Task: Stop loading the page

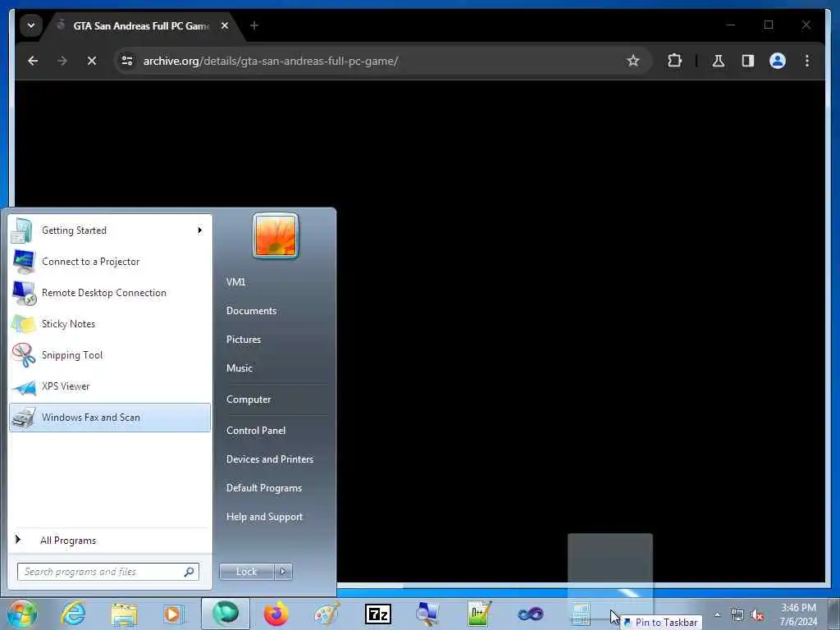Action: pyautogui.click(x=92, y=61)
